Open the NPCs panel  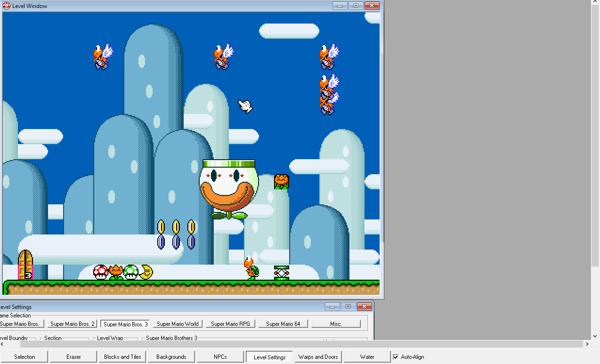point(220,357)
